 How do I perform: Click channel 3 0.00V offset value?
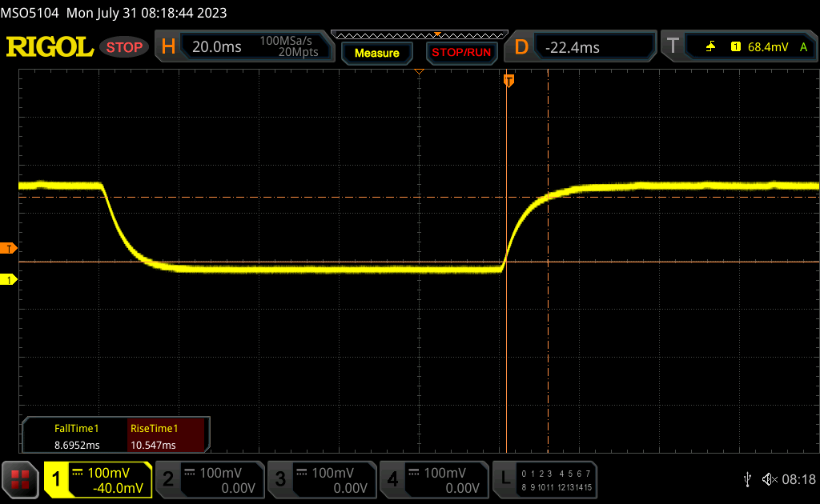[351, 488]
